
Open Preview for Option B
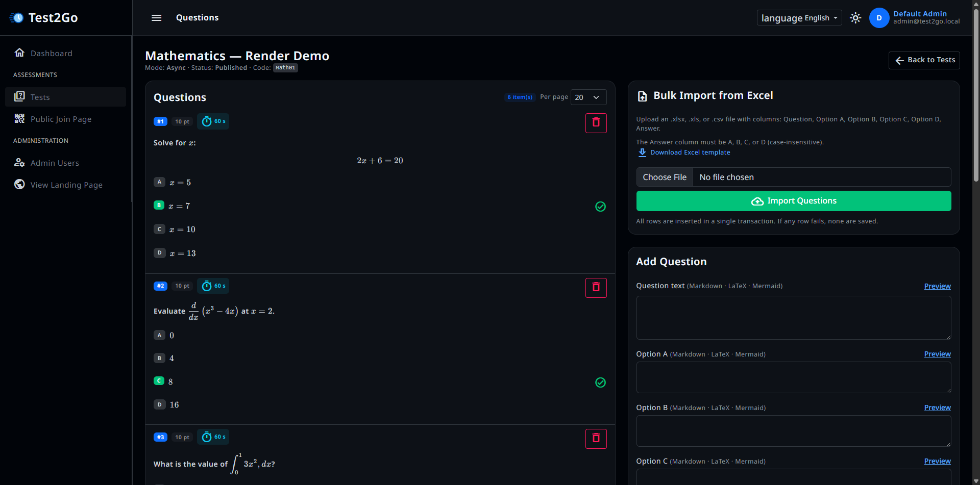click(x=937, y=407)
